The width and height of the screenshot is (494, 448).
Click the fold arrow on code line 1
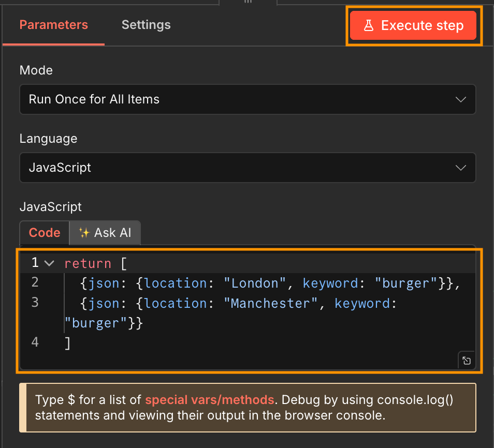(x=48, y=262)
